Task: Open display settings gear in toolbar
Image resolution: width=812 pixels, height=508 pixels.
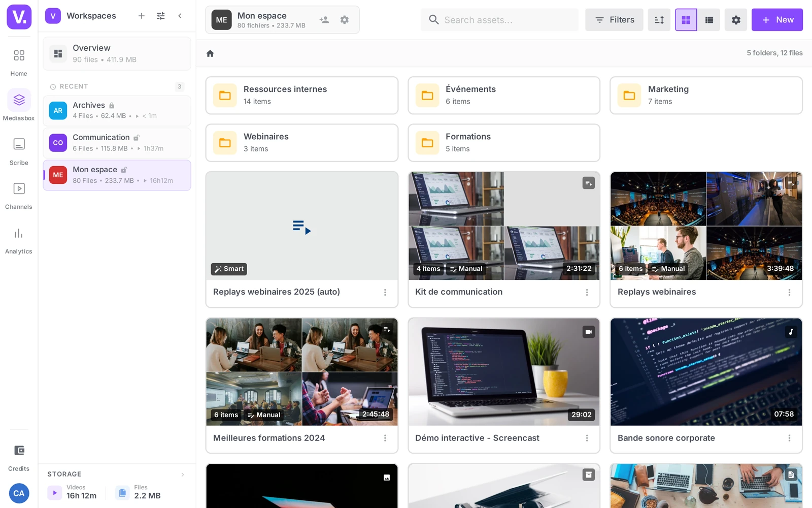Action: click(x=736, y=20)
